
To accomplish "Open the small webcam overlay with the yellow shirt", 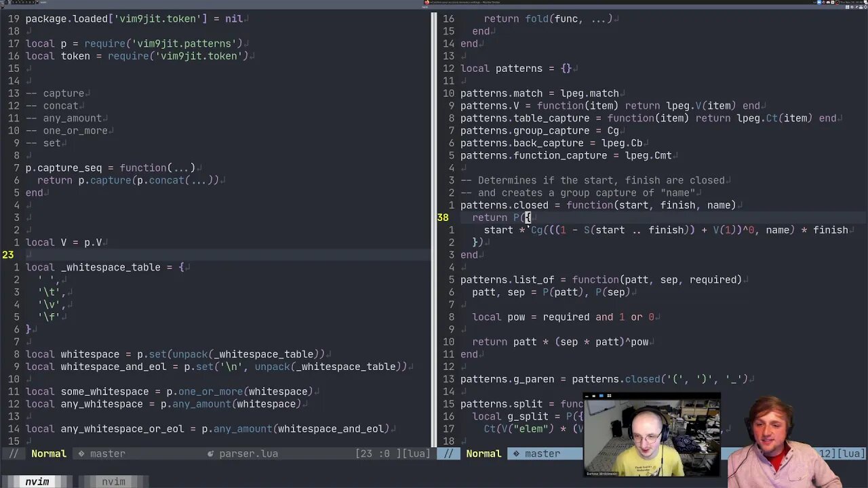I will (652, 434).
